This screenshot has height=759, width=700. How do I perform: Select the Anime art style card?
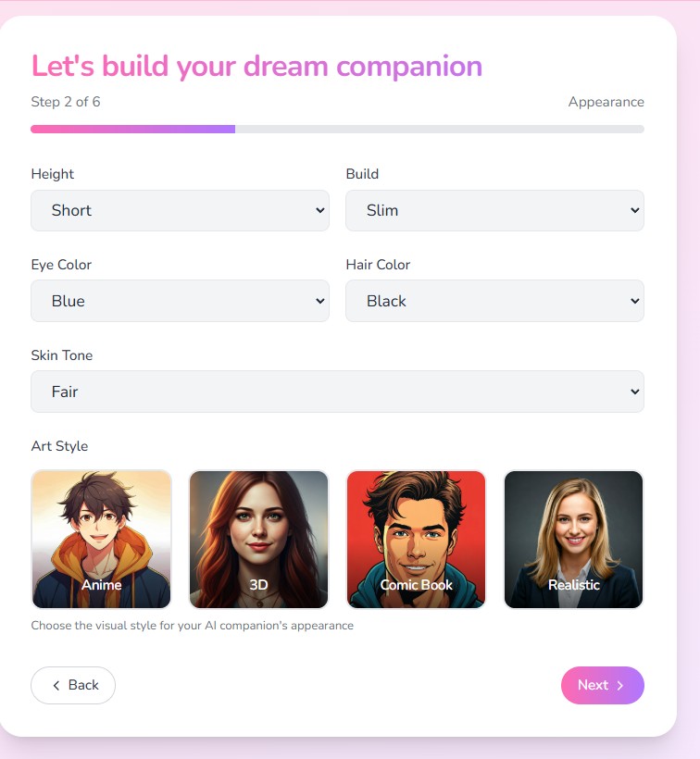pos(101,540)
